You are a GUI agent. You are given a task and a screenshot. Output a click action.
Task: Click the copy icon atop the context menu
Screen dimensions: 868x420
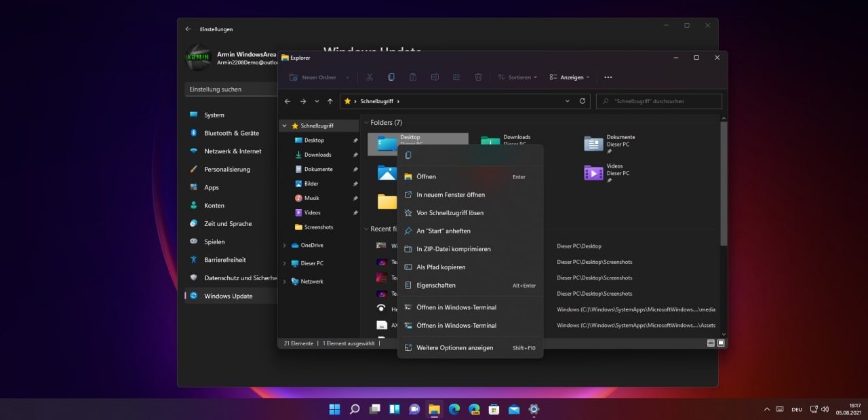(408, 155)
